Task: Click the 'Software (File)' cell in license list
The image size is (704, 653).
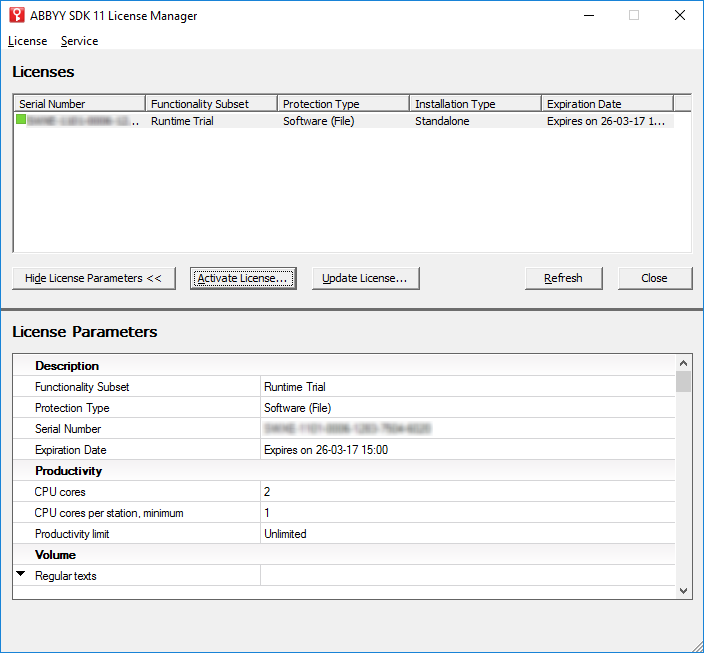Action: [x=318, y=121]
